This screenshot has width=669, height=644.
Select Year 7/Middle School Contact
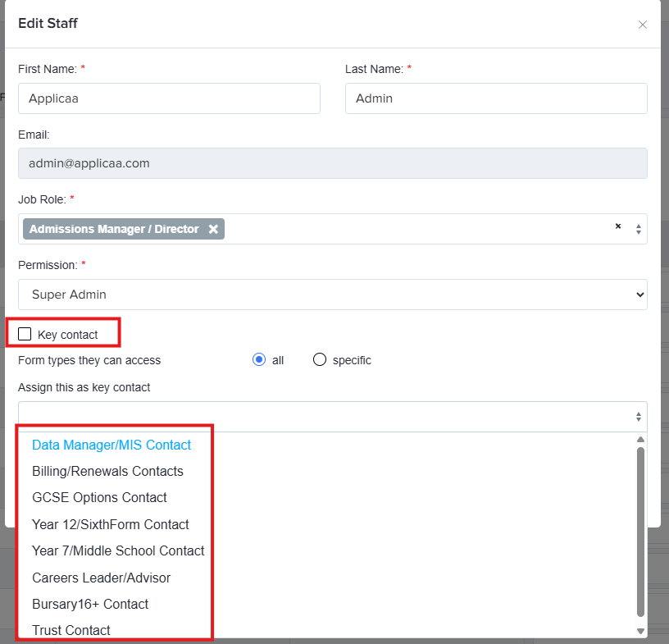(x=118, y=551)
